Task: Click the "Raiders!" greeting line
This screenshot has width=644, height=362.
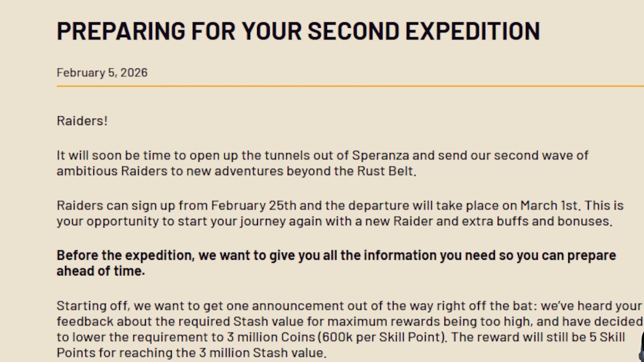Action: pyautogui.click(x=82, y=121)
